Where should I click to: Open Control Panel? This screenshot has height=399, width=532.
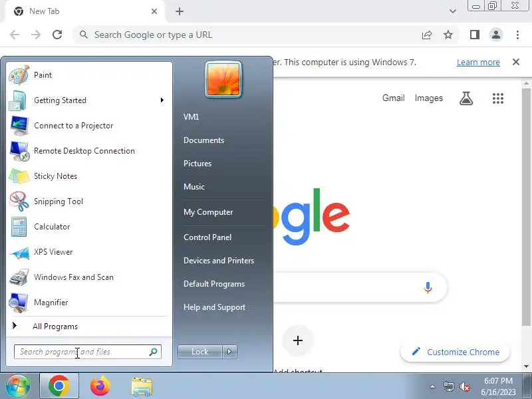pos(207,237)
